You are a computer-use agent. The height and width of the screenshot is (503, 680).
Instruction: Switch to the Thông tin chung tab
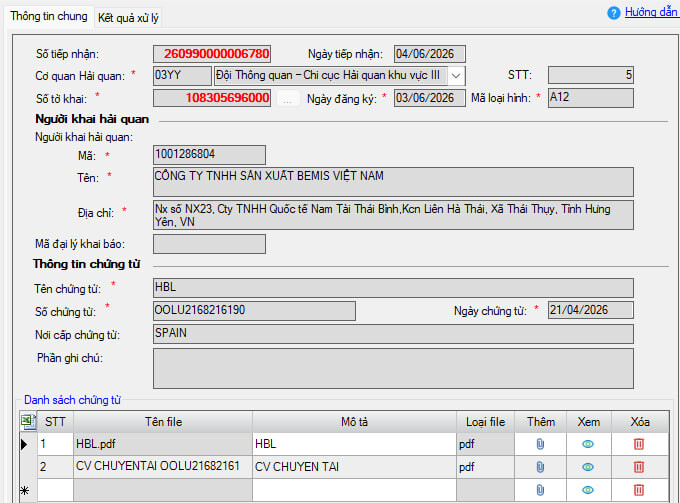point(49,16)
